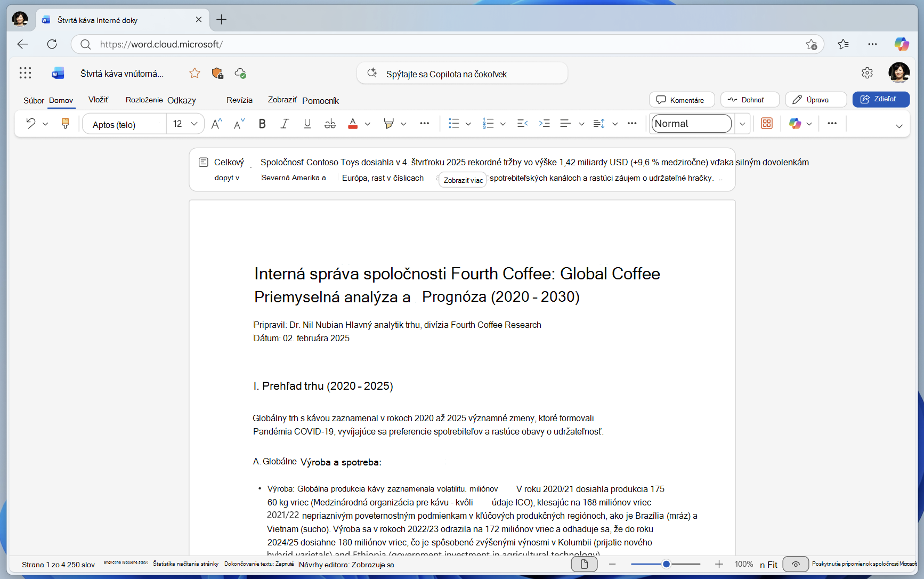The image size is (924, 579).
Task: Apply bulleted list
Action: tap(453, 124)
